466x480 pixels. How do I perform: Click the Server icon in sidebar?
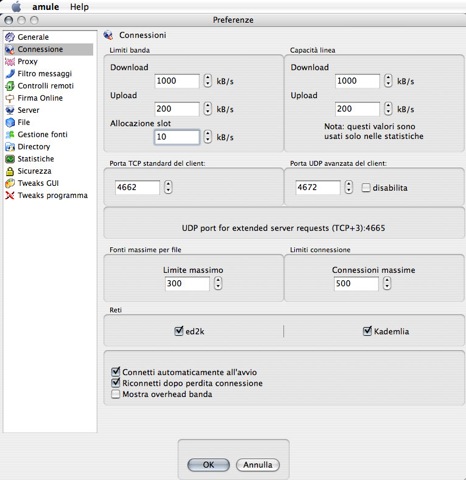(10, 110)
